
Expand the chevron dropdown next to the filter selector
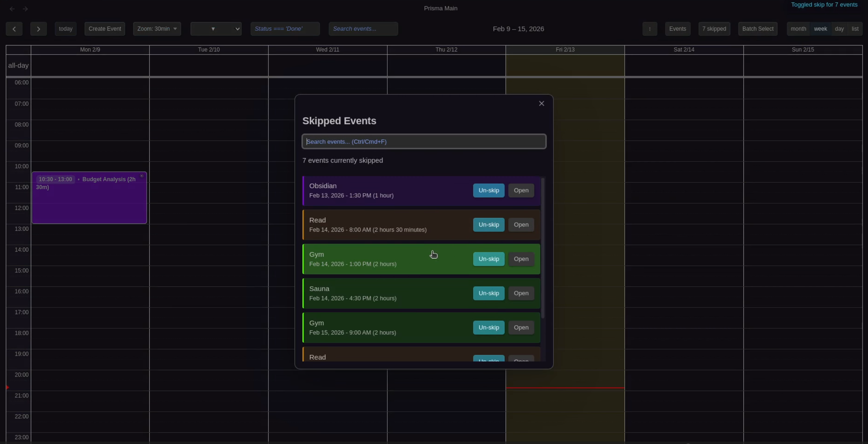pyautogui.click(x=237, y=28)
